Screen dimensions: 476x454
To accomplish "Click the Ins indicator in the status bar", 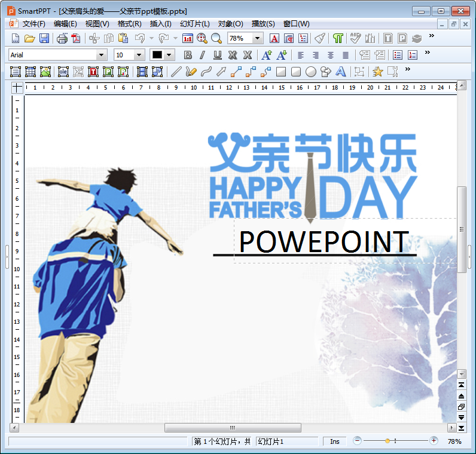I will tap(334, 441).
